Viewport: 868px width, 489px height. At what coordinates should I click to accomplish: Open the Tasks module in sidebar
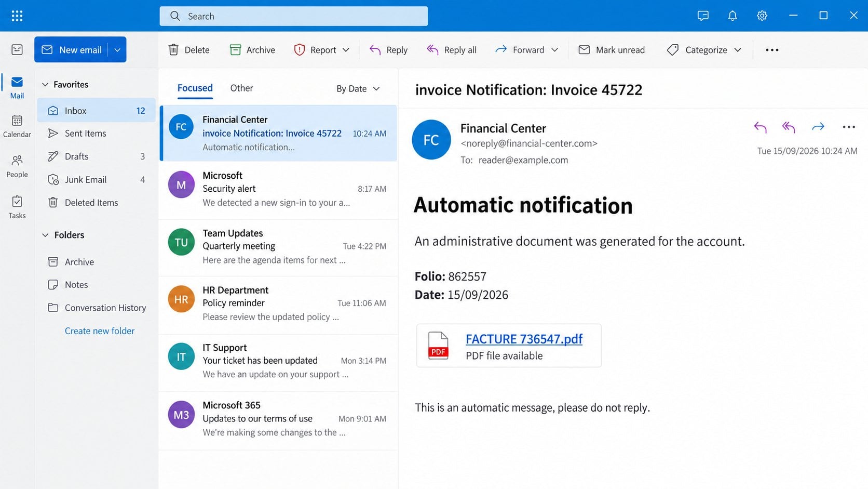[17, 207]
